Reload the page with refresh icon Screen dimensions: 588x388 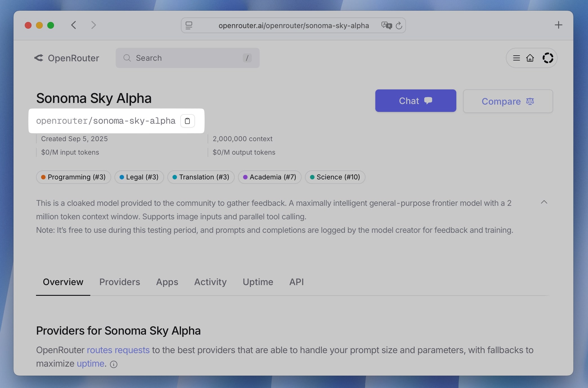pos(399,26)
